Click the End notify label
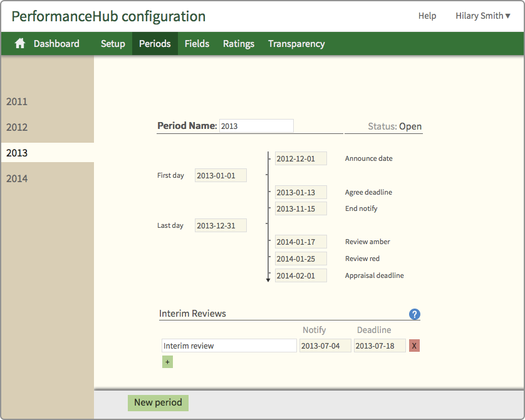 (x=361, y=208)
